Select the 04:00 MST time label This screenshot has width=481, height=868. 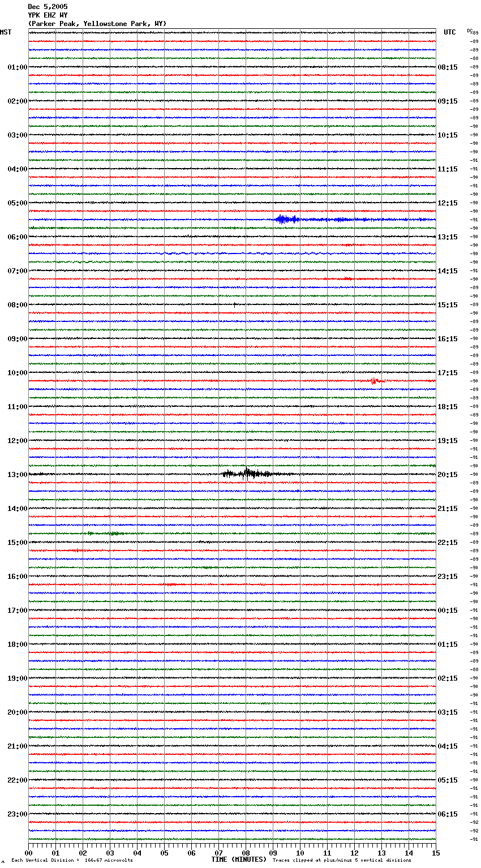(x=18, y=169)
